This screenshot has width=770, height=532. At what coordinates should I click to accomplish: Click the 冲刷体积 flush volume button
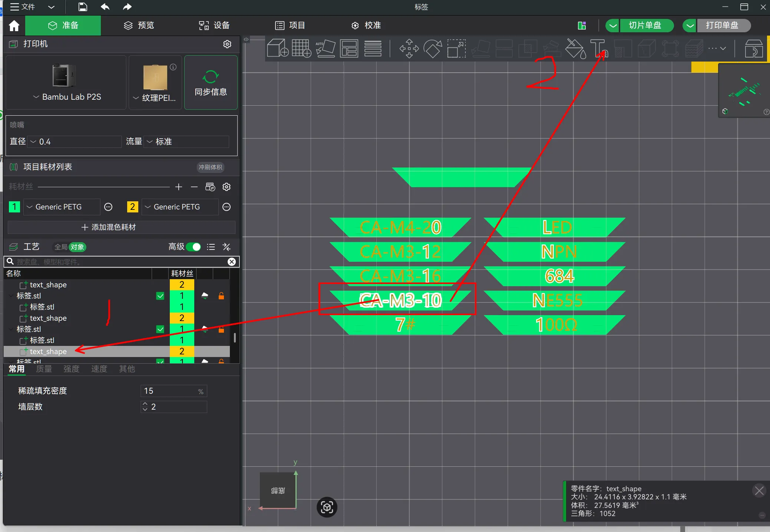point(210,167)
